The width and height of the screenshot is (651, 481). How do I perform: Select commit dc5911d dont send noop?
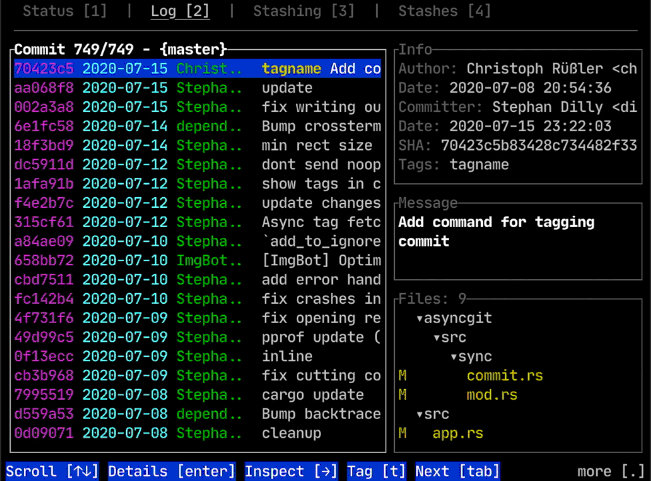pos(197,165)
